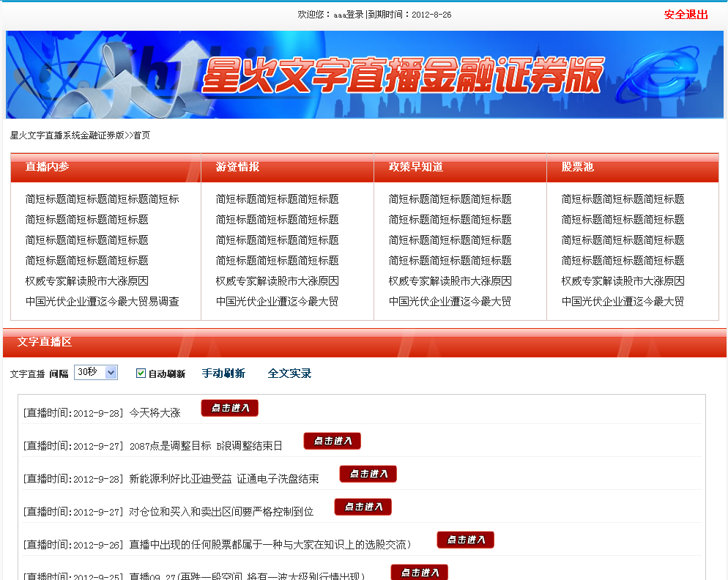
Task: Open first 简短标题 item under 股票池
Action: coord(623,199)
